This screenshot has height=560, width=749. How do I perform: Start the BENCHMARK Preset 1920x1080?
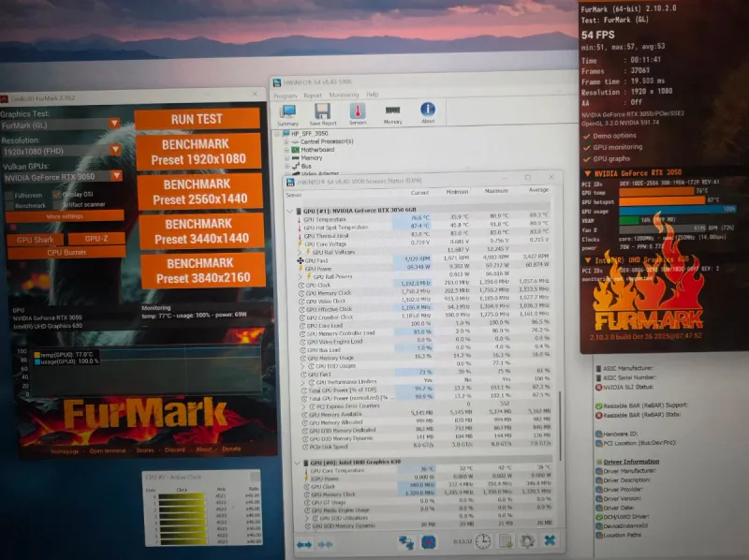pyautogui.click(x=198, y=152)
